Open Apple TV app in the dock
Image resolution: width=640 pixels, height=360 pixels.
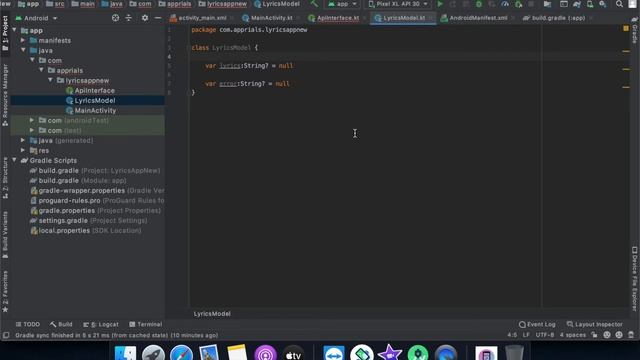[x=293, y=353]
